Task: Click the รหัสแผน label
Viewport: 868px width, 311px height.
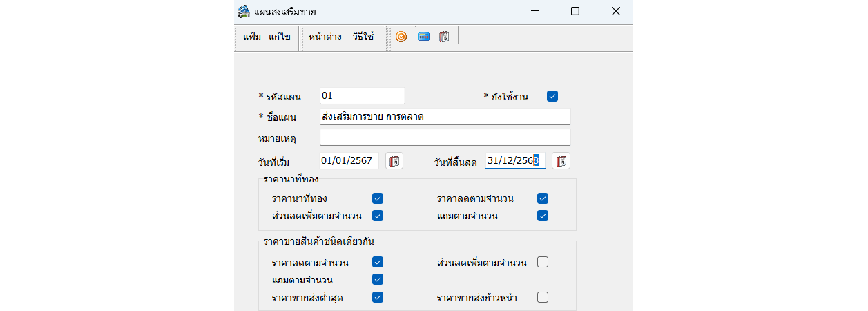Action: click(280, 97)
